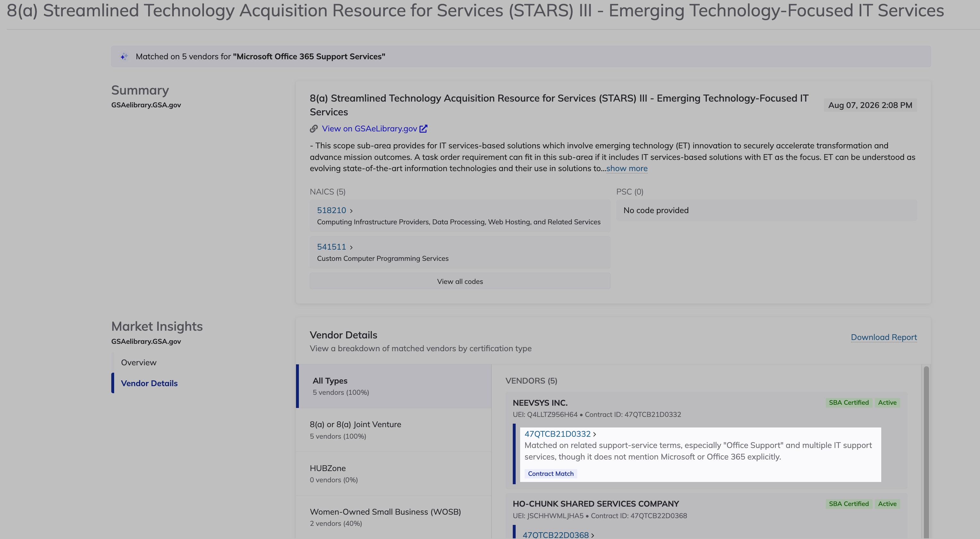980x539 pixels.
Task: Open contract 47QTCB22D0368 link
Action: click(555, 535)
